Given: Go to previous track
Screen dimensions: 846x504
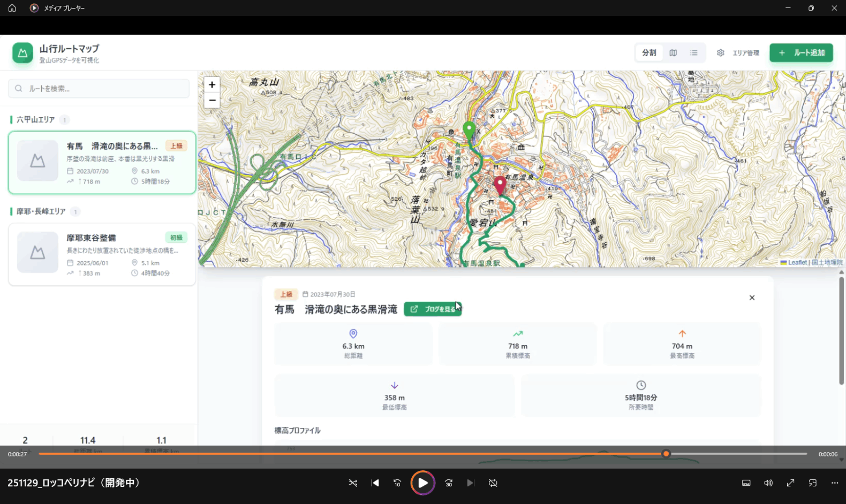Looking at the screenshot, I should pos(375,483).
